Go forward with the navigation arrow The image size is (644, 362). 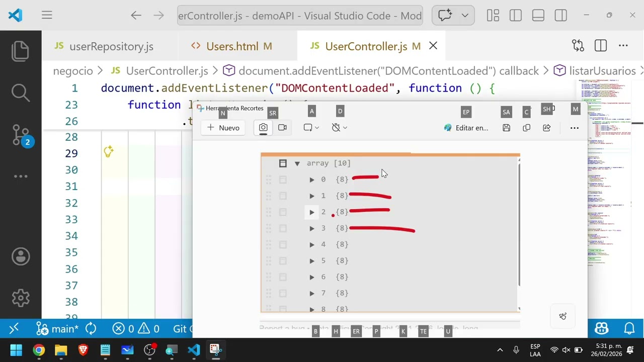pos(158,15)
